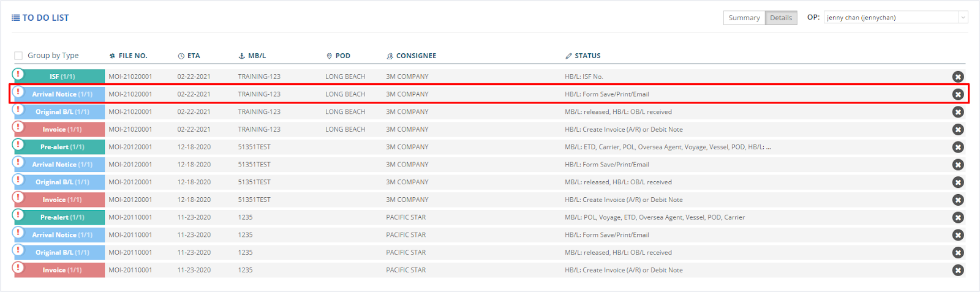Click alert icon on ISF task
The image size is (980, 292).
tap(18, 74)
